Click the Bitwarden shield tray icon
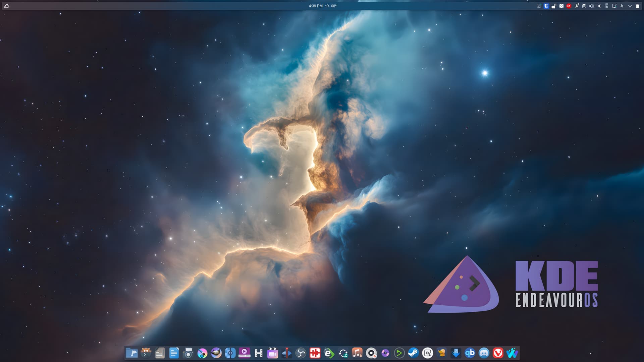Screen dimensions: 644x362 coord(546,6)
